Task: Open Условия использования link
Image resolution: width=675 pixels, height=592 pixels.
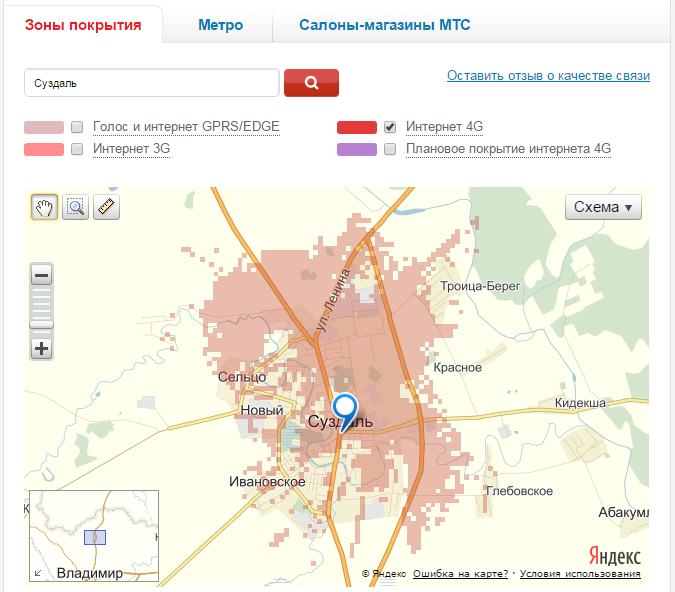Action: coord(580,573)
